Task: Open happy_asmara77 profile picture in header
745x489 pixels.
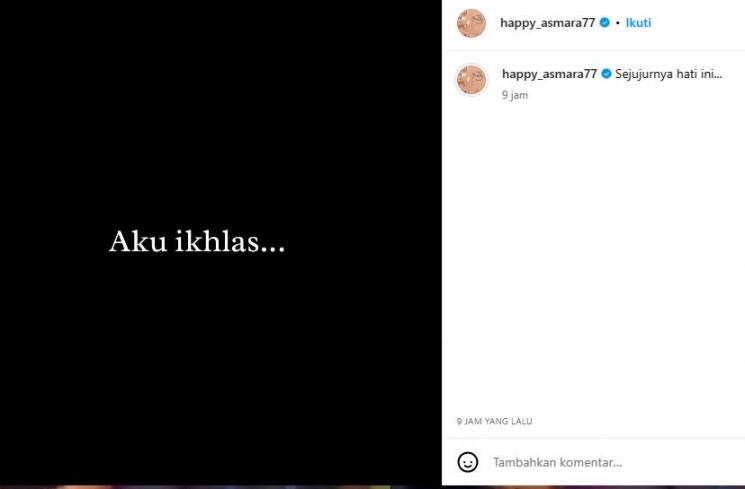Action: (471, 23)
